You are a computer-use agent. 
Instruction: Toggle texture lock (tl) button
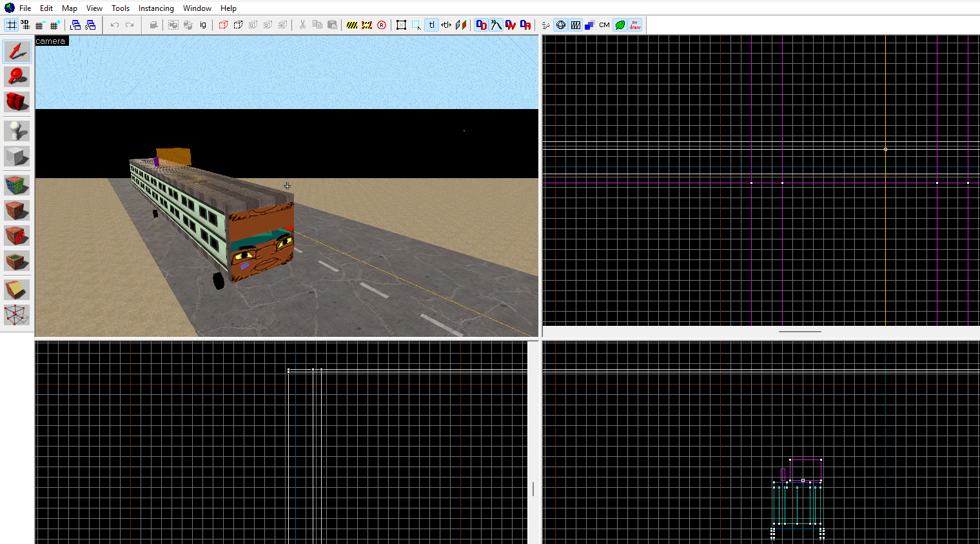pyautogui.click(x=431, y=25)
